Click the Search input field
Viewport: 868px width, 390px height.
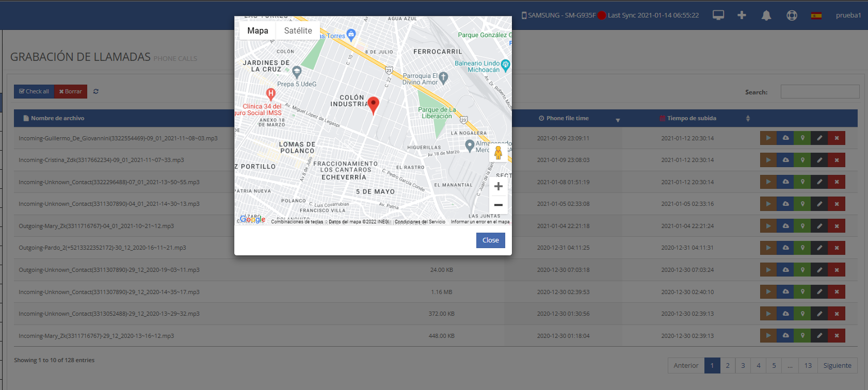pyautogui.click(x=819, y=92)
